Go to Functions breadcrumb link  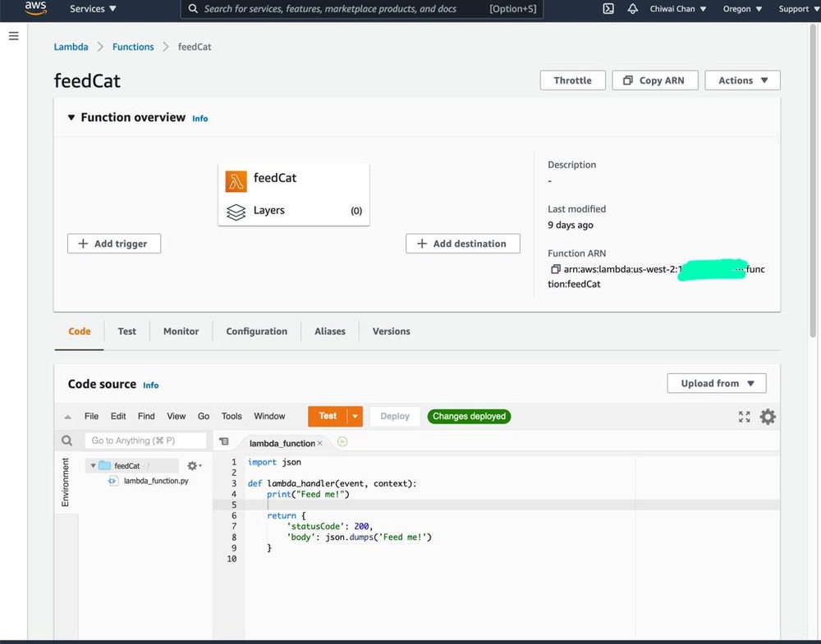tap(133, 47)
